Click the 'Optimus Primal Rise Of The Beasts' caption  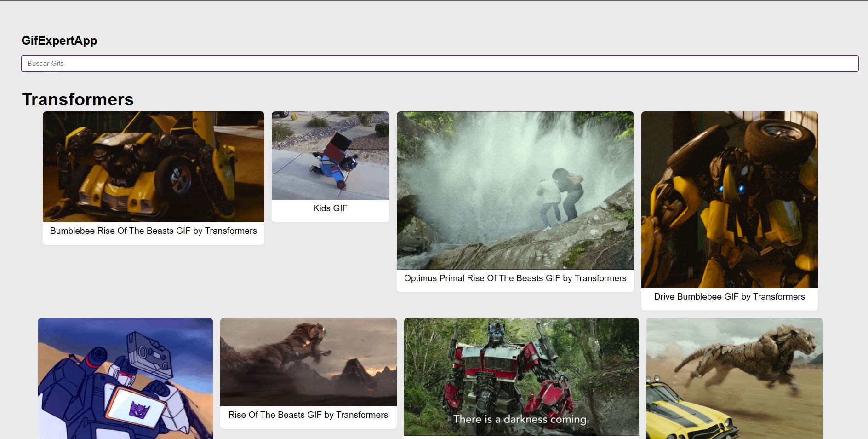click(x=515, y=278)
